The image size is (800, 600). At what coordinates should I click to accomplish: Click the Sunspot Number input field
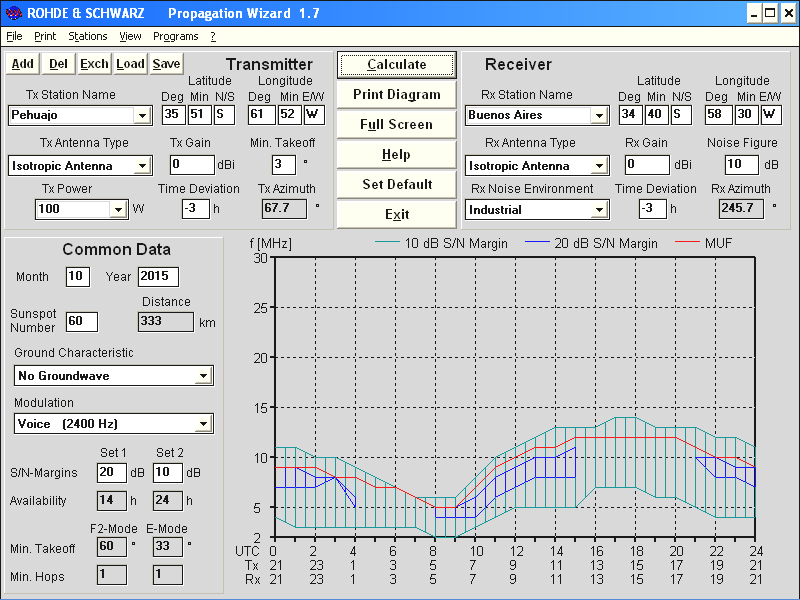pyautogui.click(x=81, y=321)
